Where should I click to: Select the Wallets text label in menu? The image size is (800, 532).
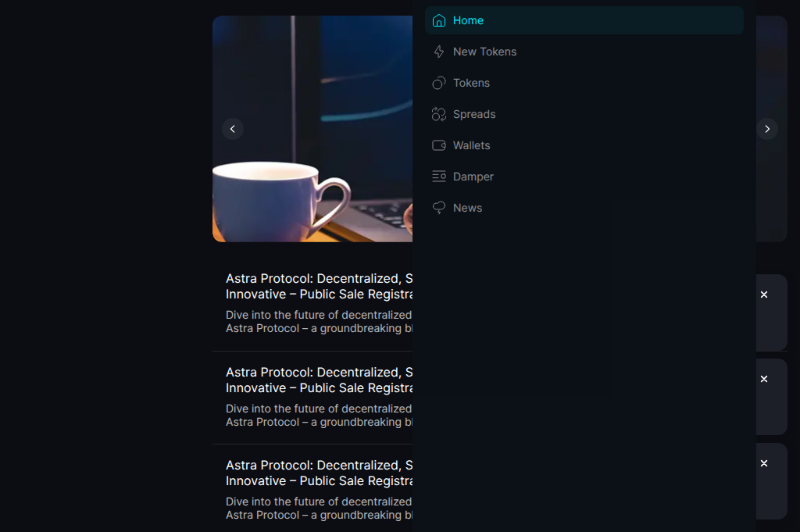472,145
